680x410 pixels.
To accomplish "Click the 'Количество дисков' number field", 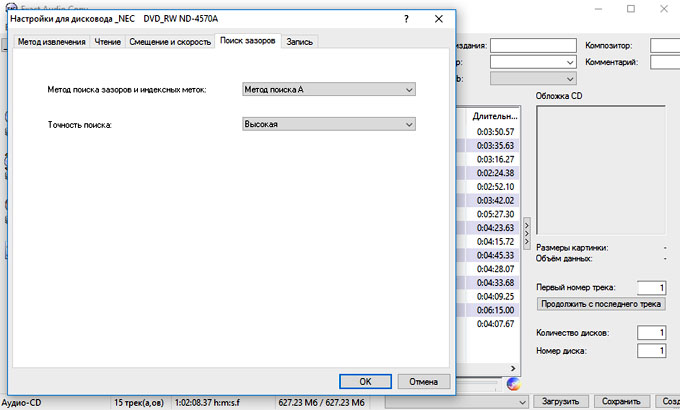I will 651,332.
